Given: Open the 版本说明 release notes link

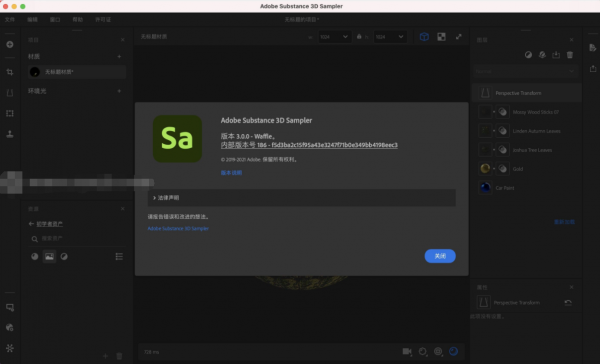Looking at the screenshot, I should [x=231, y=173].
